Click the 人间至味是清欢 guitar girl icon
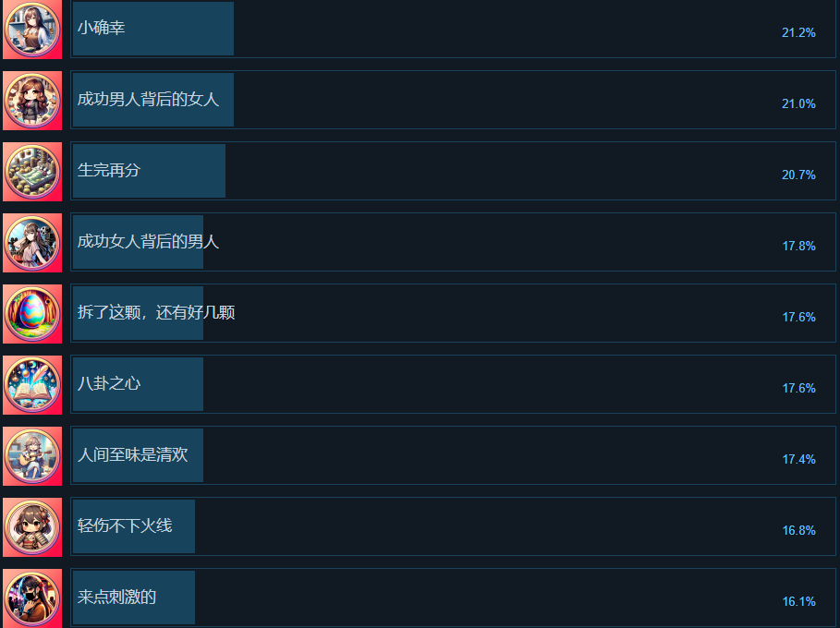This screenshot has height=628, width=840. (x=32, y=455)
